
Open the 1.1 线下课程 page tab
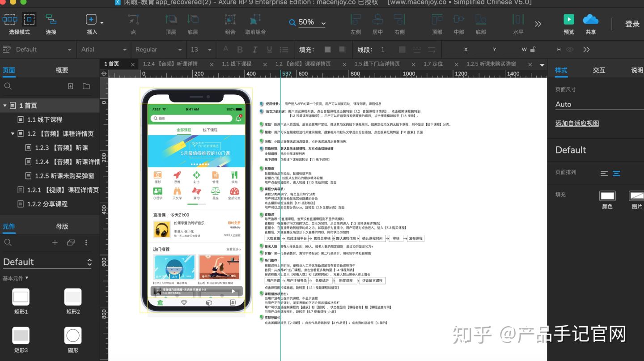237,64
